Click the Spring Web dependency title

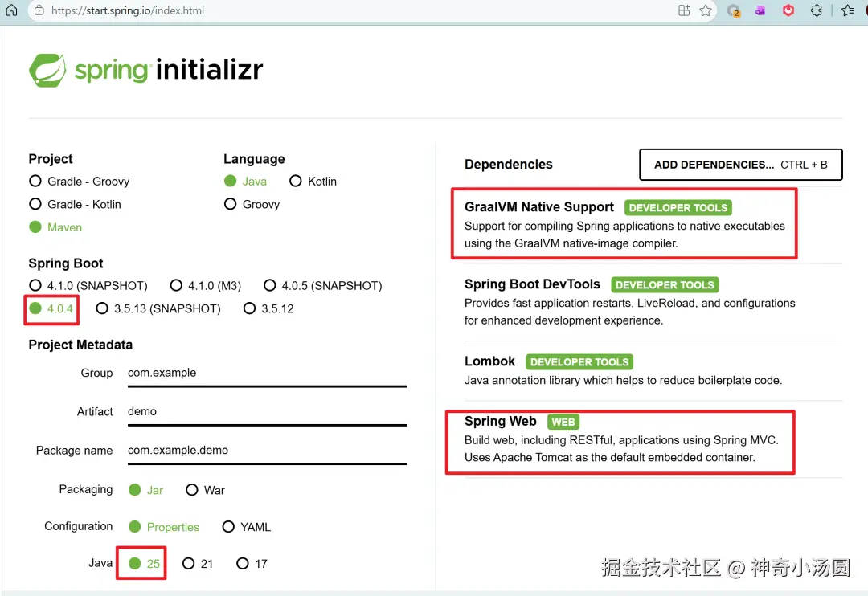click(501, 421)
